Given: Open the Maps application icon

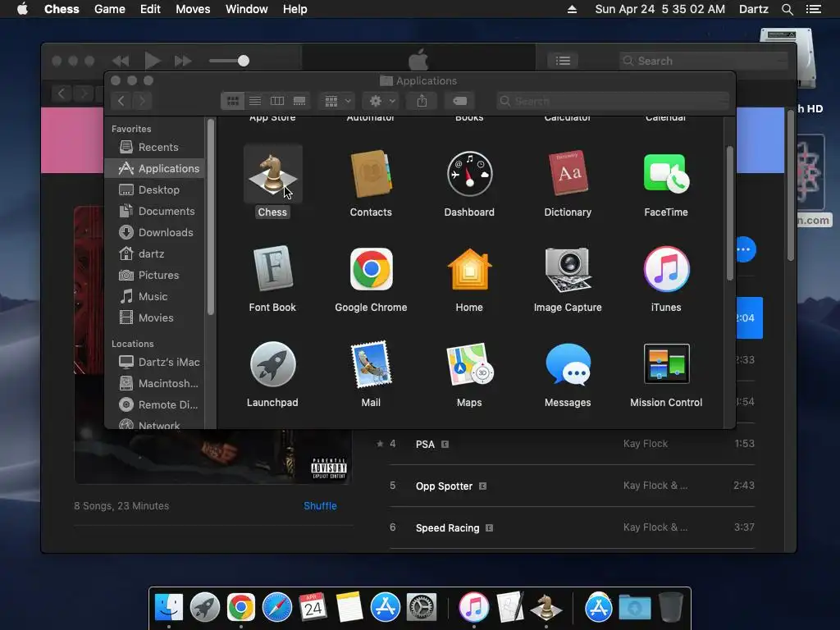Looking at the screenshot, I should [x=469, y=364].
